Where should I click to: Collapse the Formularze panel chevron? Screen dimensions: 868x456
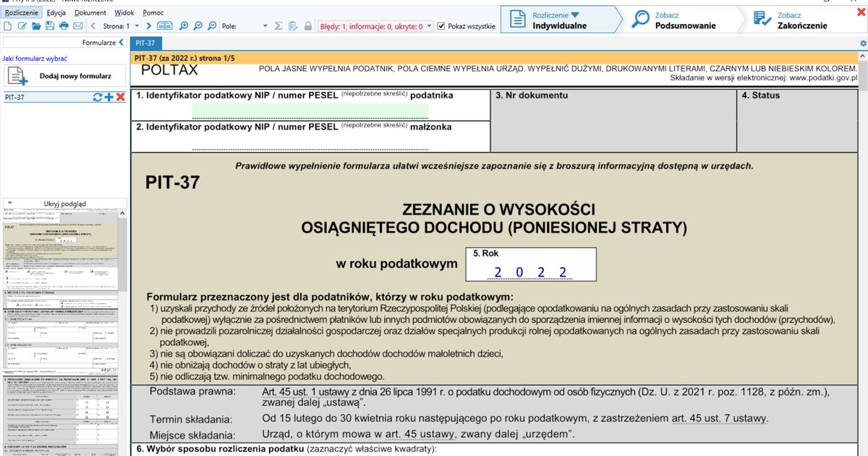click(122, 43)
